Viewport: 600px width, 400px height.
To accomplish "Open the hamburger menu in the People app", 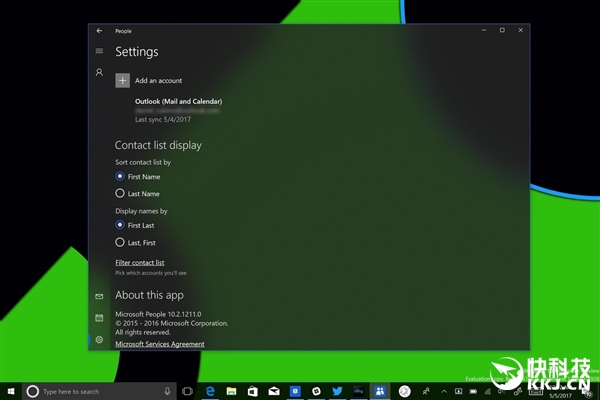I will (99, 51).
